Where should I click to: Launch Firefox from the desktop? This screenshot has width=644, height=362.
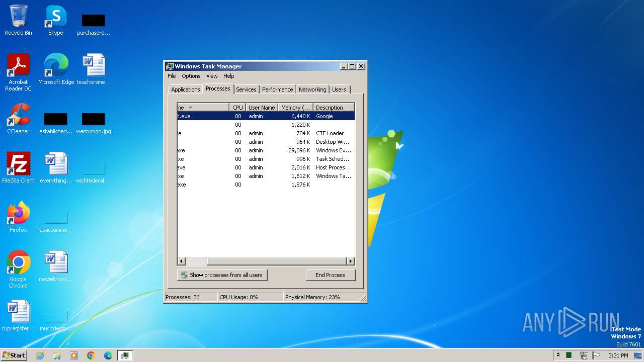18,217
